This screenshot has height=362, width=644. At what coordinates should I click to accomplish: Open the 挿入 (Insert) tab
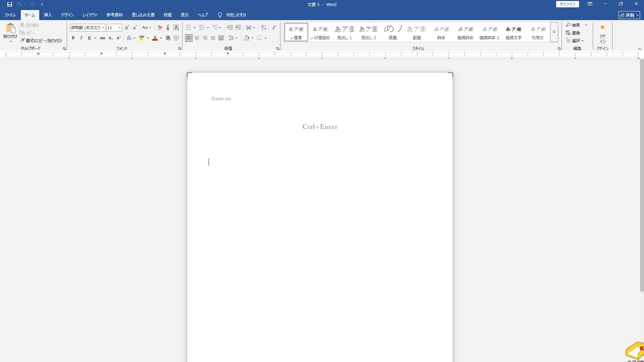[x=48, y=15]
